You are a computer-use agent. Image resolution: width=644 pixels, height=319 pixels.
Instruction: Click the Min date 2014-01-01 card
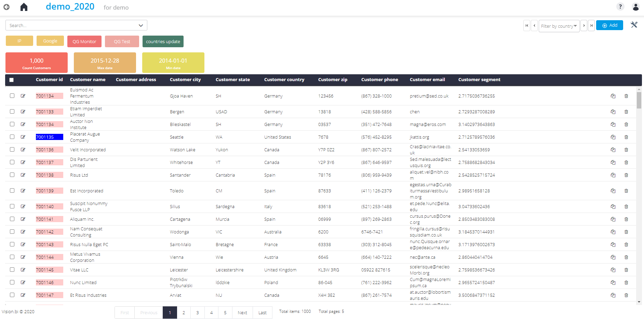173,63
